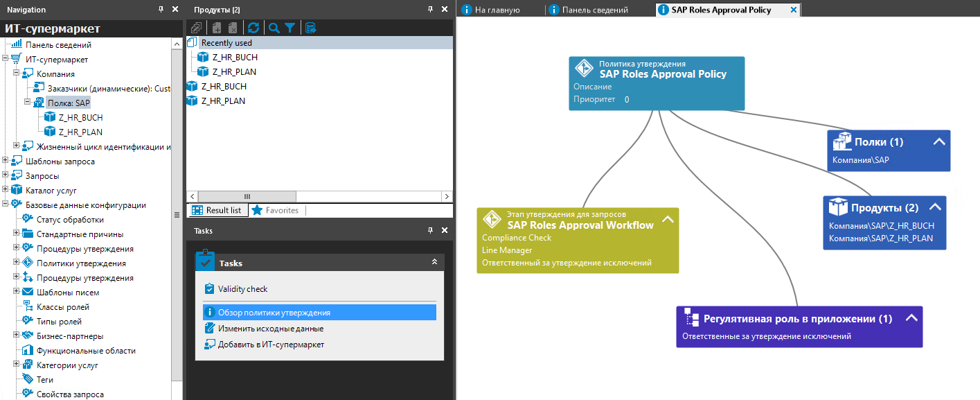Collapse the Tasks section with double chevron
This screenshot has height=400, width=980.
coord(434,262)
